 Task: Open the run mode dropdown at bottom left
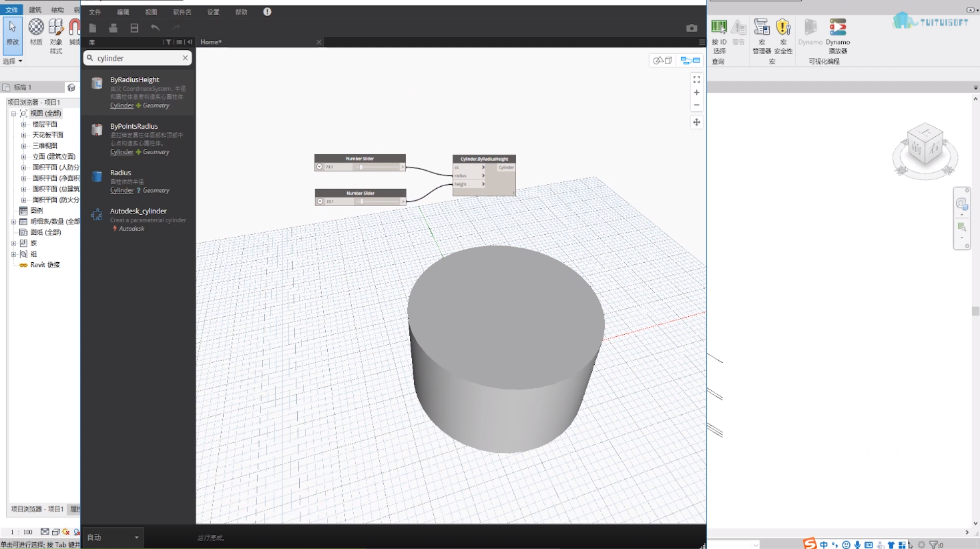point(113,538)
